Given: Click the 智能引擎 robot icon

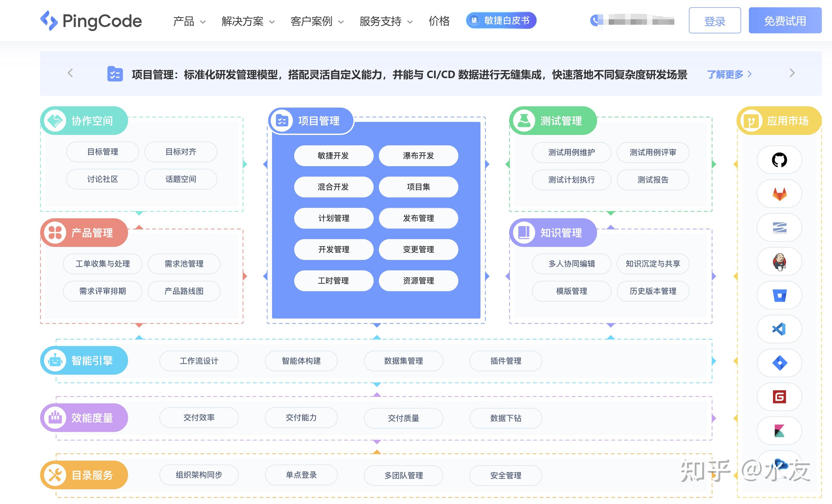Looking at the screenshot, I should [56, 360].
